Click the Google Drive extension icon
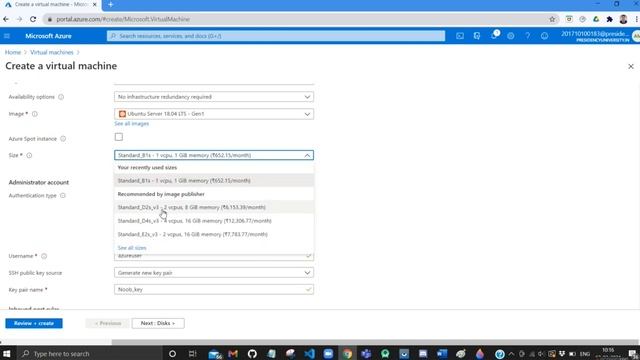The image size is (640, 360). [596, 19]
